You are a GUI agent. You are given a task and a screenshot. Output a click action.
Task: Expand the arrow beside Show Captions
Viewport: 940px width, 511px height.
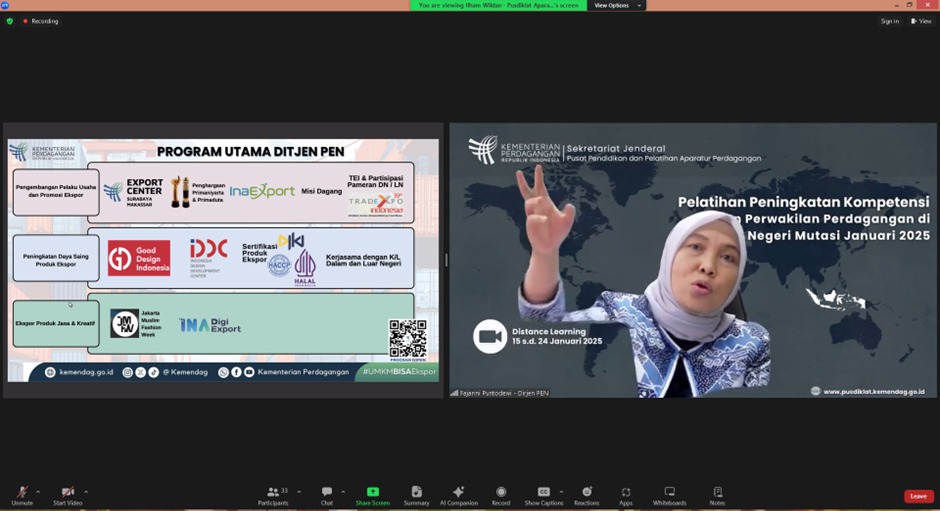[x=561, y=492]
